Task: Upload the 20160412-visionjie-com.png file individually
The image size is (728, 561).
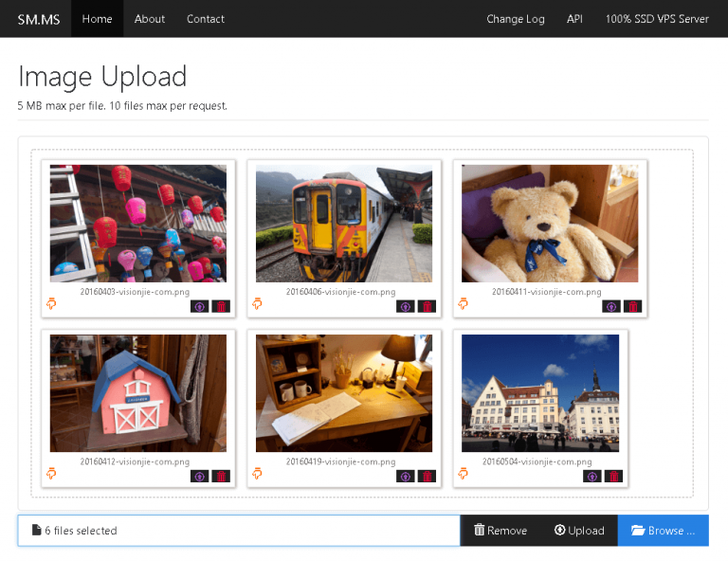Action: tap(200, 476)
